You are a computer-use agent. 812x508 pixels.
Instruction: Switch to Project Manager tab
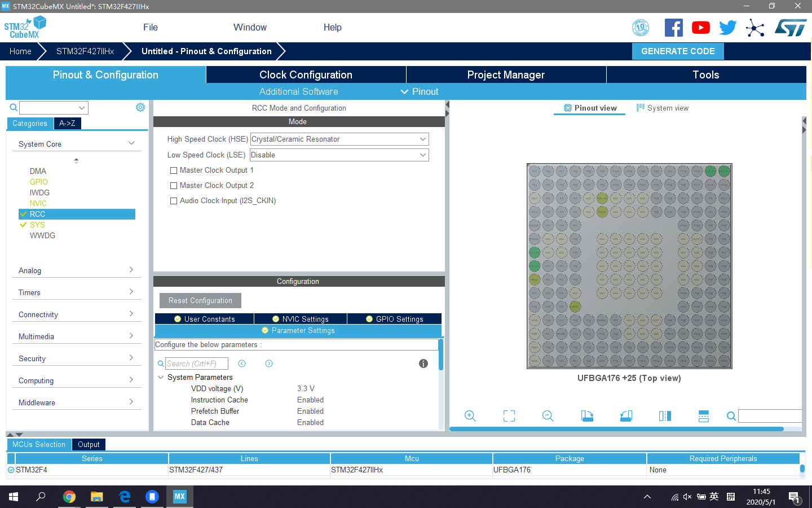click(506, 75)
